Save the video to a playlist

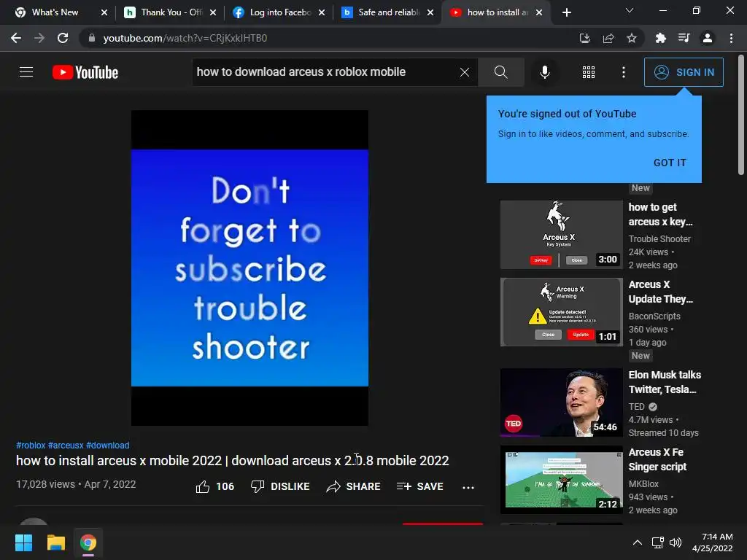[x=419, y=486]
